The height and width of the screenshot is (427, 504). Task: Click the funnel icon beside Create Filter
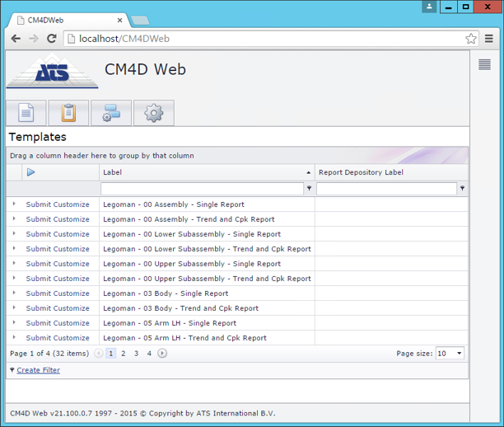[12, 370]
